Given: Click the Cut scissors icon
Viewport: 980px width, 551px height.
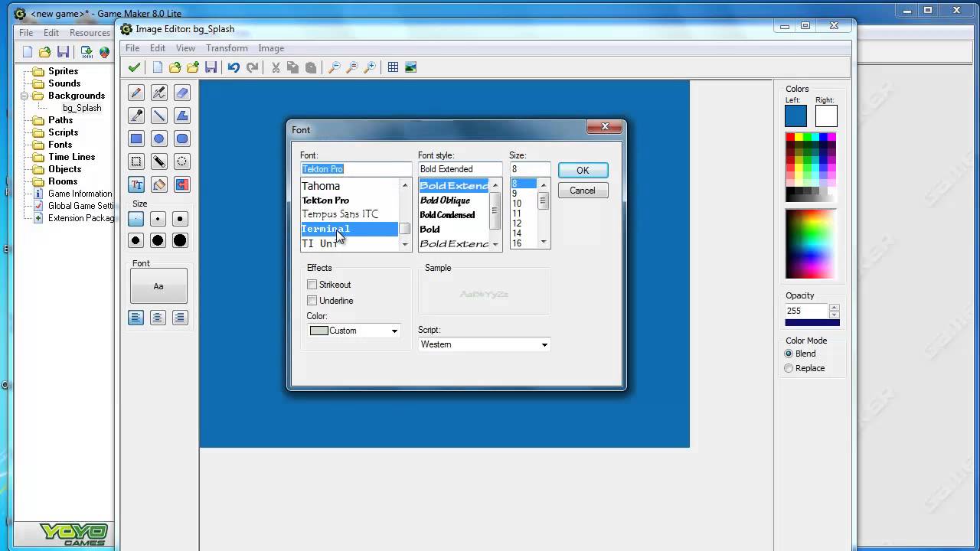Looking at the screenshot, I should coord(275,67).
